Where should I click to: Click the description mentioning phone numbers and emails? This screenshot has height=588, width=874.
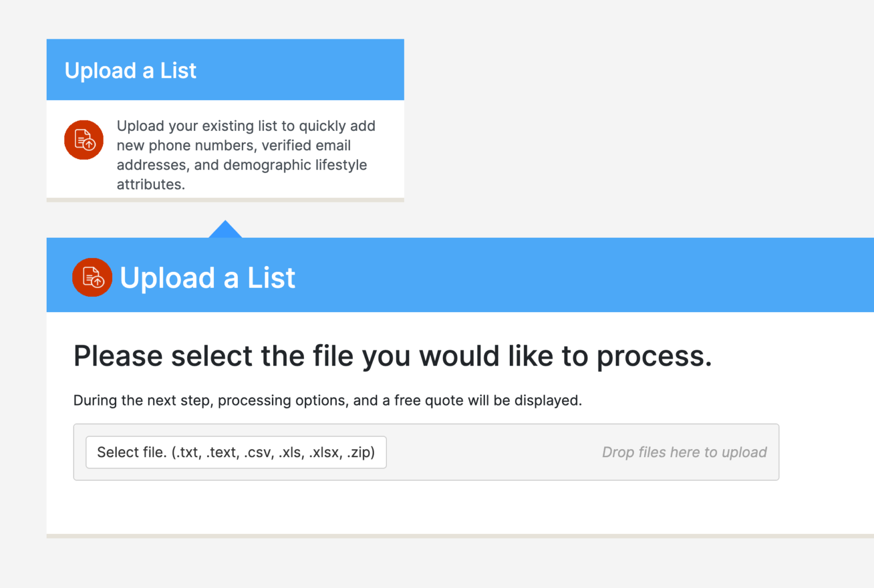coord(246,155)
